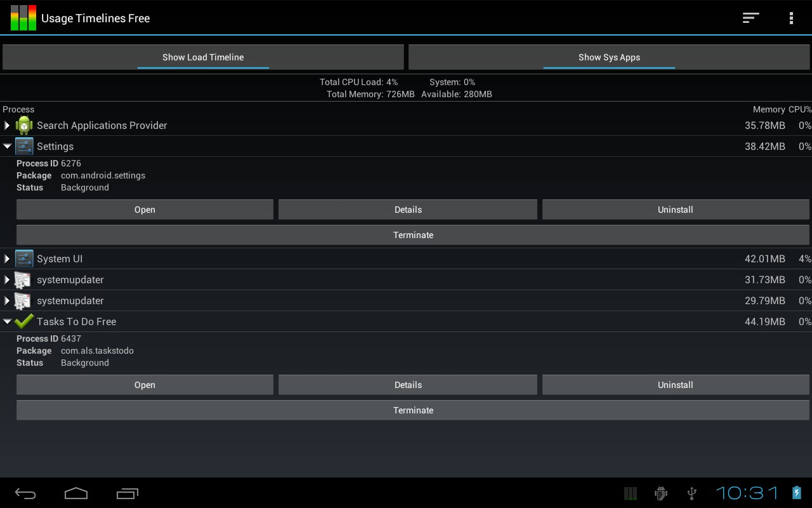Viewport: 812px width, 508px height.
Task: Toggle the Show Sys Apps button
Action: pyautogui.click(x=609, y=57)
